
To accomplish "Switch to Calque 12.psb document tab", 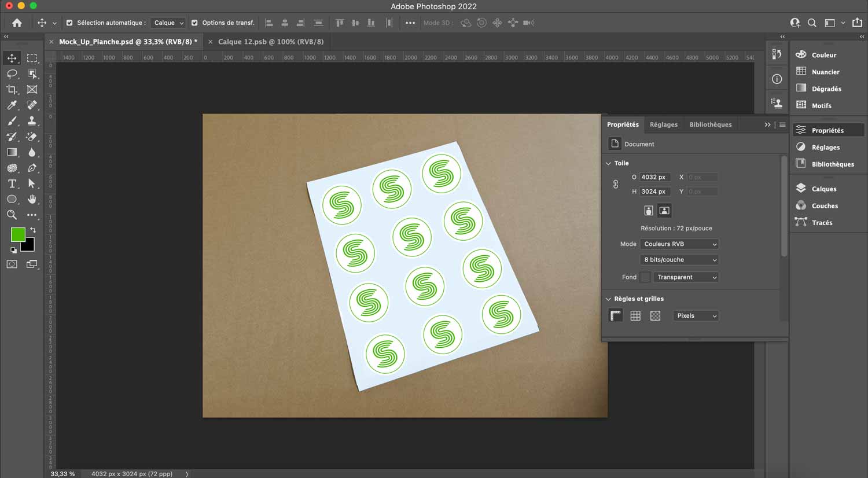I will (271, 42).
